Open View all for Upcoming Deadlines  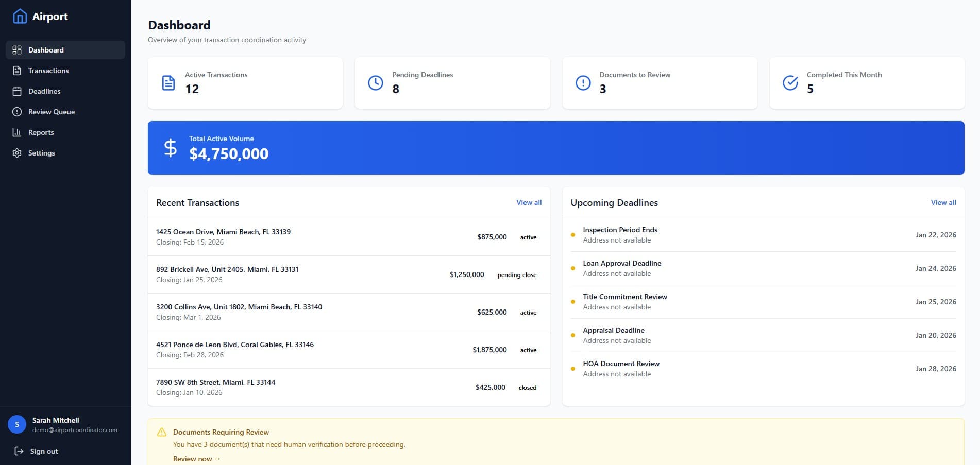point(943,202)
